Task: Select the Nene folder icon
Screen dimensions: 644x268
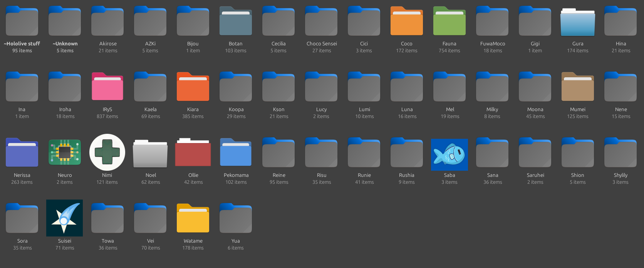Action: point(621,87)
